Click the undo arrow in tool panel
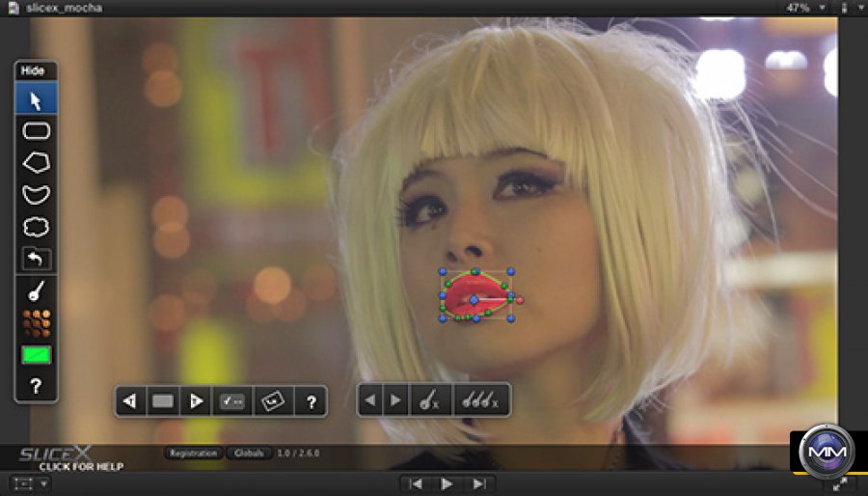The height and width of the screenshot is (496, 868). pos(36,258)
